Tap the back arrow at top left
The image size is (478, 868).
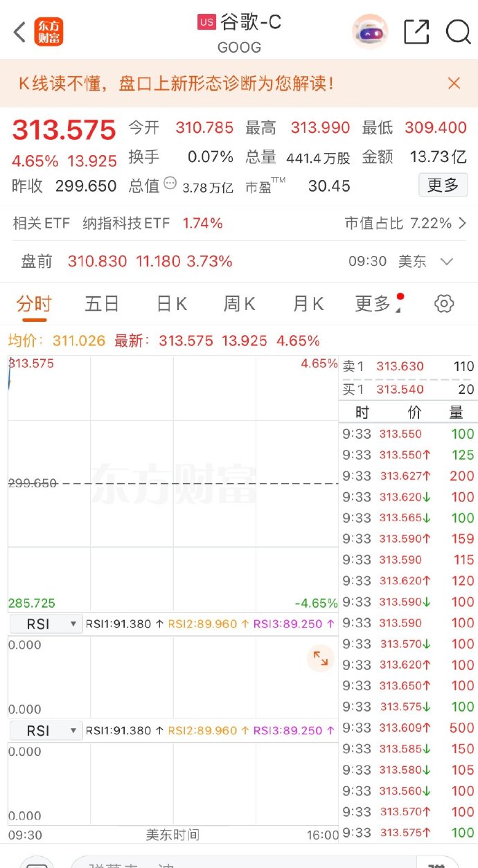pos(17,31)
